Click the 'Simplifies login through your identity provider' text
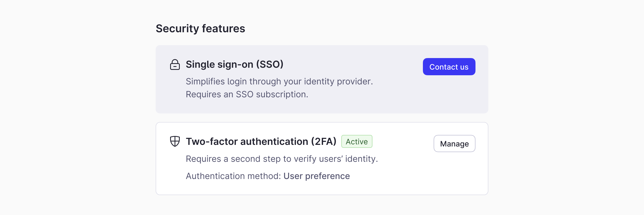This screenshot has width=644, height=215. point(279,81)
